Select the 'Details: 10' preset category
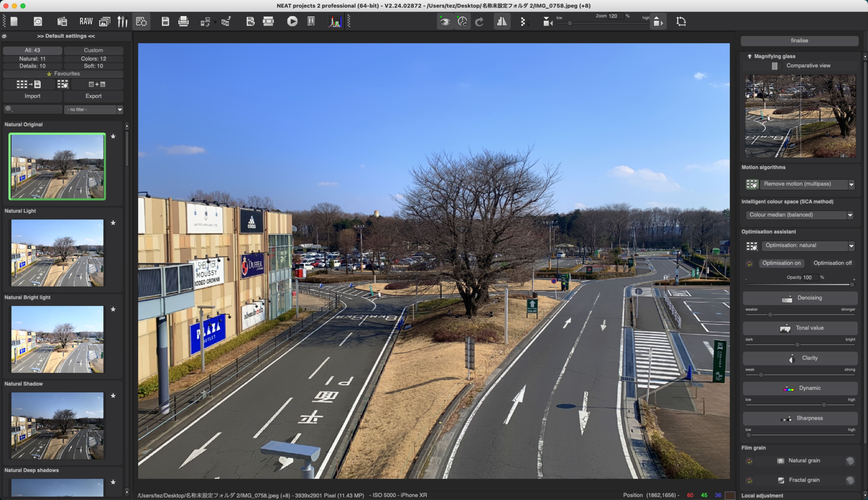Screen dimensions: 868x500 pos(32,66)
